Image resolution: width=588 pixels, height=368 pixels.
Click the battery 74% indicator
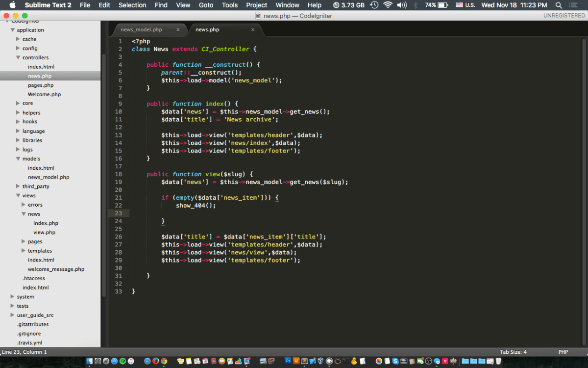(437, 5)
